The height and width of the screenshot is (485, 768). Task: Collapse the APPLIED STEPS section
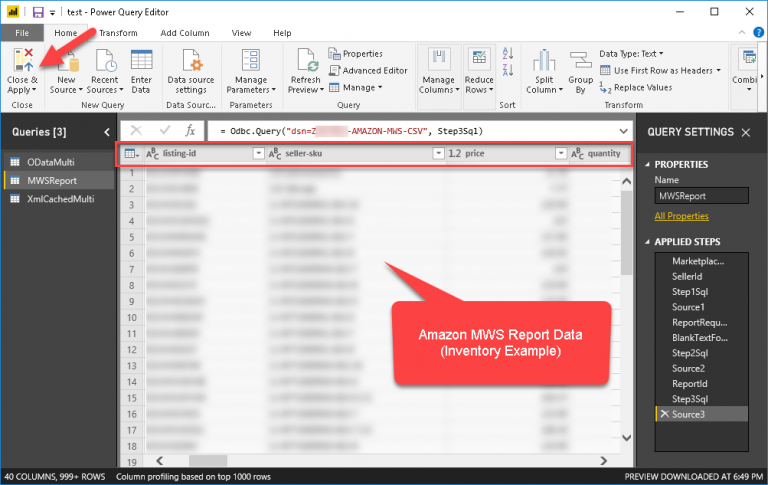(x=648, y=242)
